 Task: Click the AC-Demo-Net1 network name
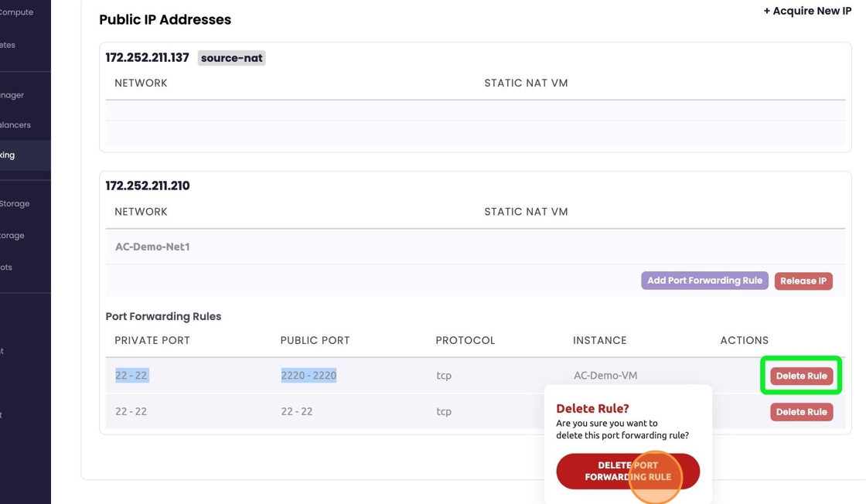tap(152, 247)
